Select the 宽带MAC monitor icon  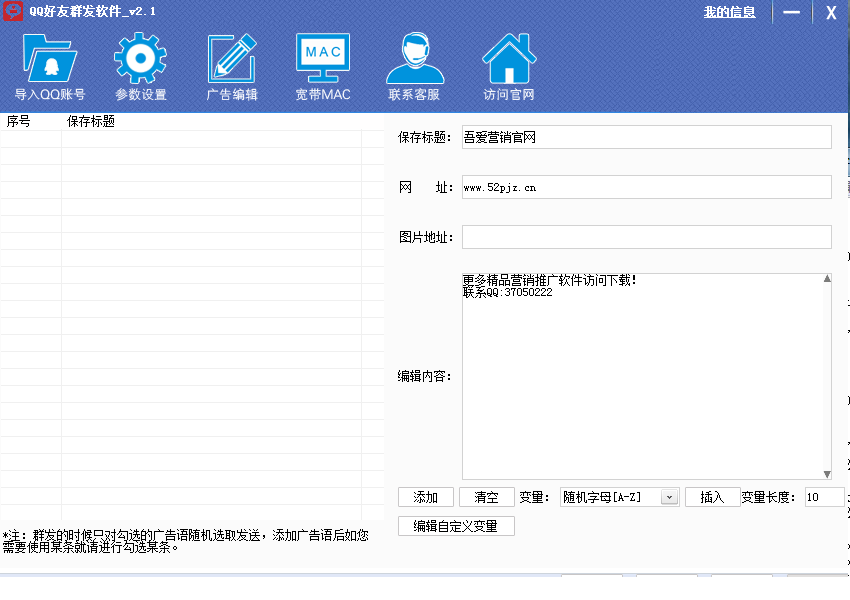click(323, 66)
